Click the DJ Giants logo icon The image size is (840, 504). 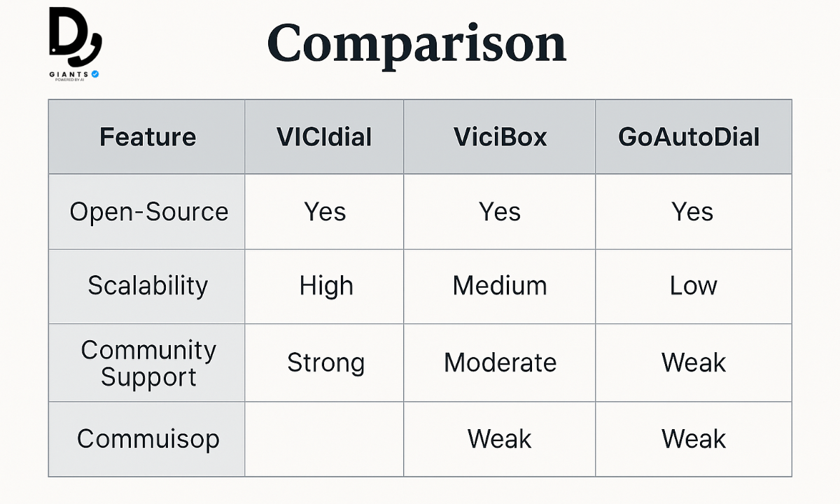point(75,36)
